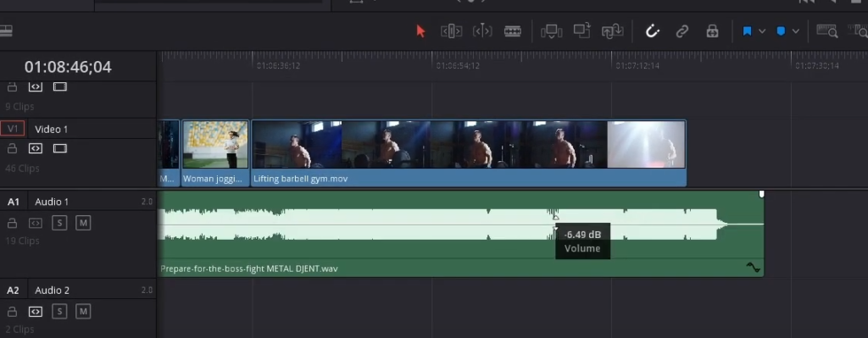Disable the Video 1 track filmstrip icon
The image size is (868, 338).
pos(60,148)
